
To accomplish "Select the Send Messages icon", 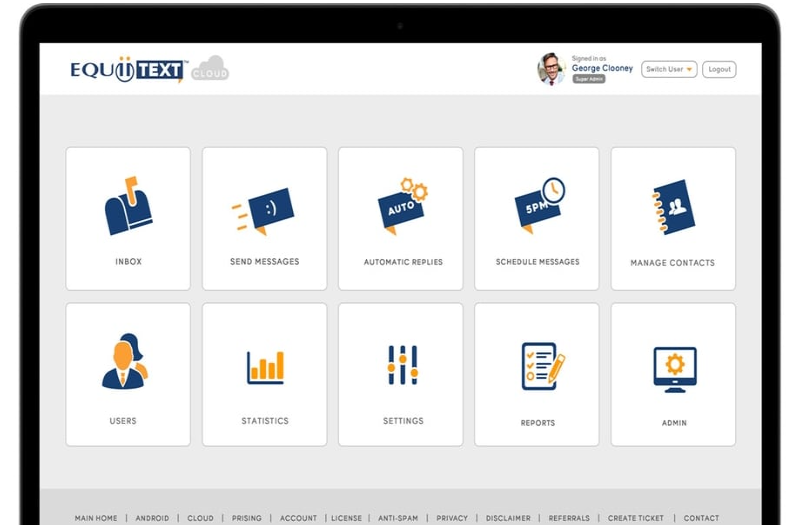I will (263, 211).
